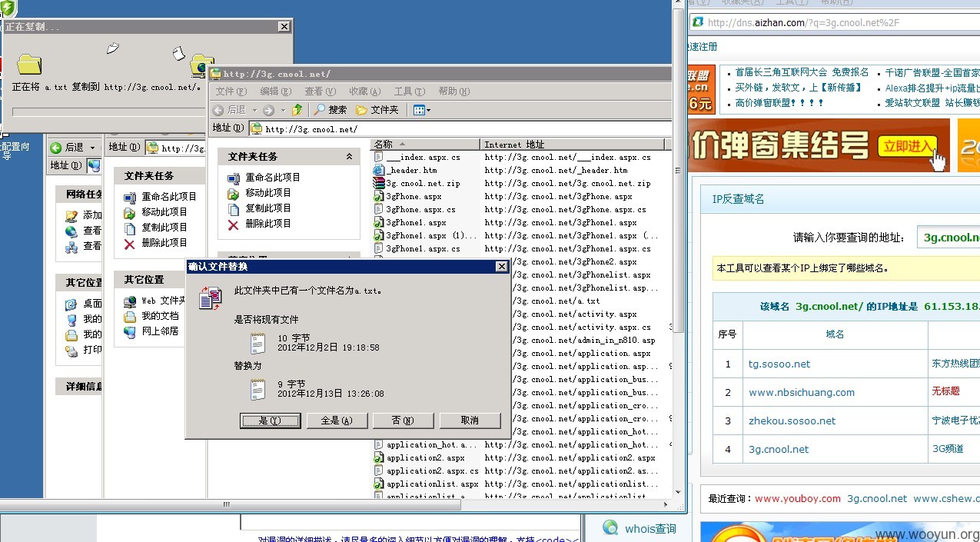Click 删除此项目 in front window task pane
The image size is (980, 542).
[x=260, y=224]
